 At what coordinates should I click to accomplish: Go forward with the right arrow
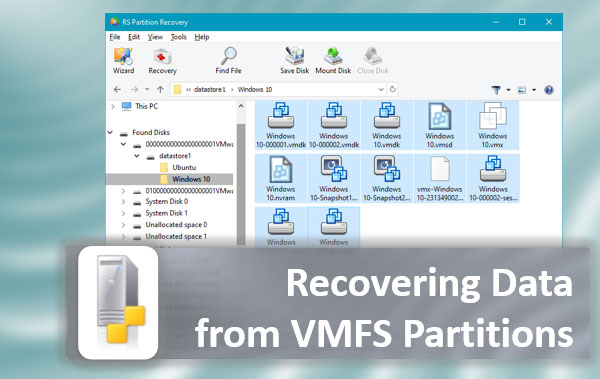coord(134,90)
